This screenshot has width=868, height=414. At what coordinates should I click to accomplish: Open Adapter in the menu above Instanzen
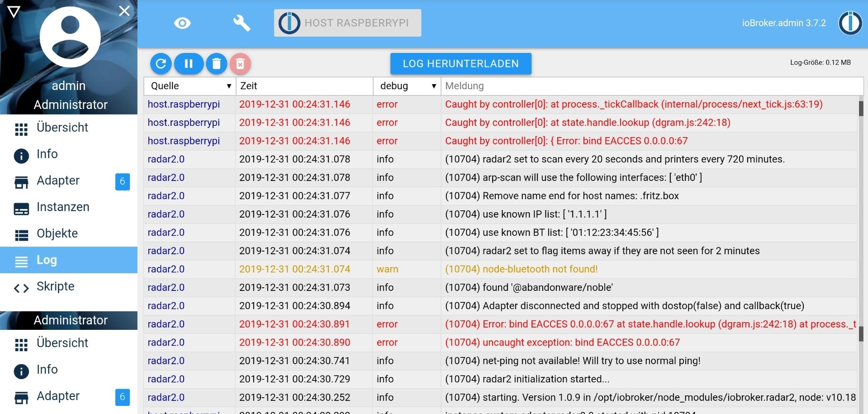(69, 181)
